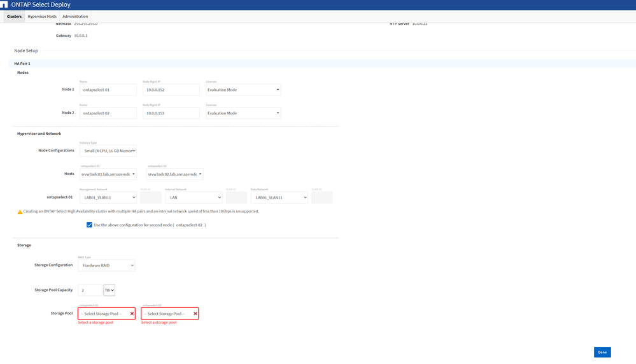This screenshot has height=364, width=636.
Task: Switch to the Administration tab
Action: pyautogui.click(x=75, y=17)
